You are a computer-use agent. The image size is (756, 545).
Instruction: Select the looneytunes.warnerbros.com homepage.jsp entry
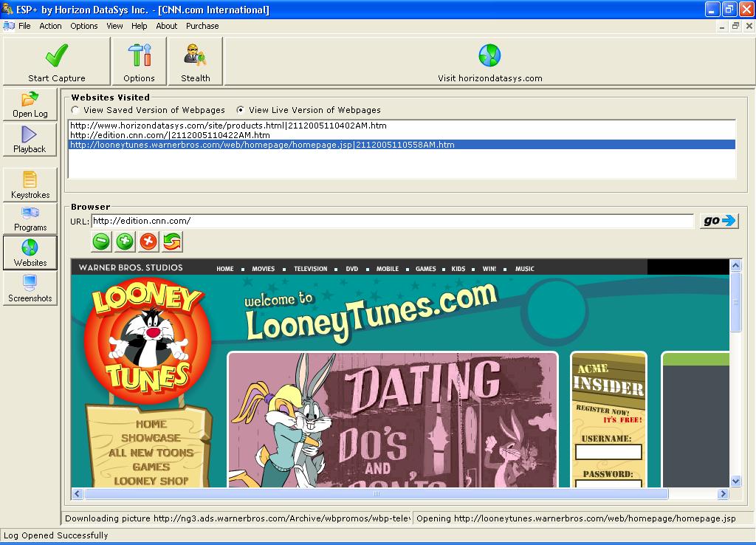click(402, 145)
